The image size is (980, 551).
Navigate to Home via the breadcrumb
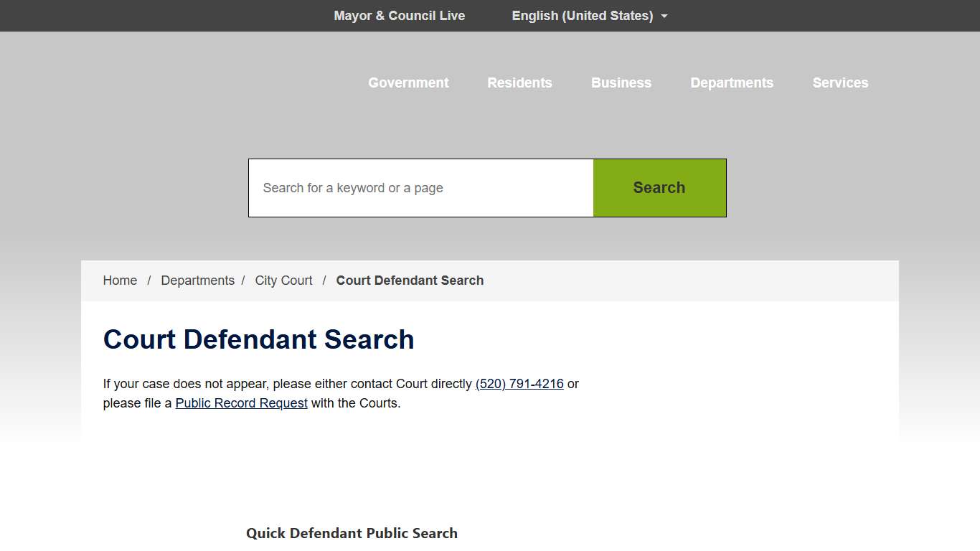pyautogui.click(x=119, y=280)
